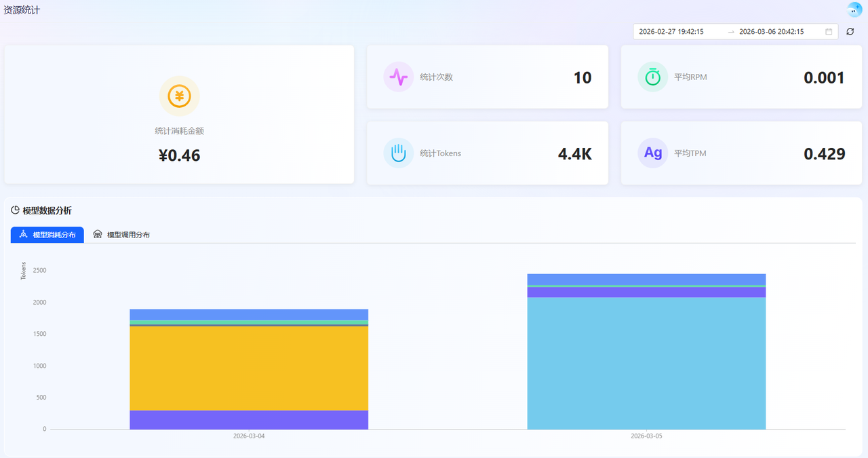Click the light blue segment of 2026-03-05 bar
Viewport: 868px width, 458px height.
pyautogui.click(x=646, y=363)
